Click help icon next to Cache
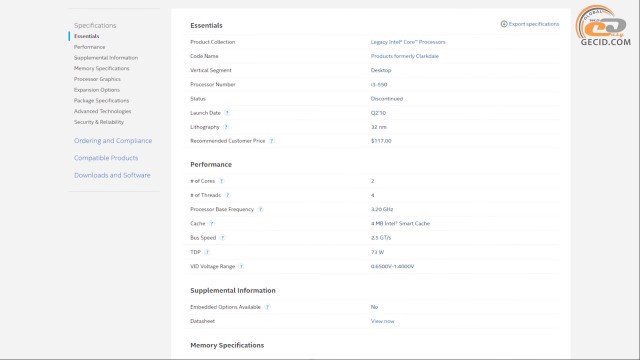The height and width of the screenshot is (360, 640). click(x=212, y=224)
